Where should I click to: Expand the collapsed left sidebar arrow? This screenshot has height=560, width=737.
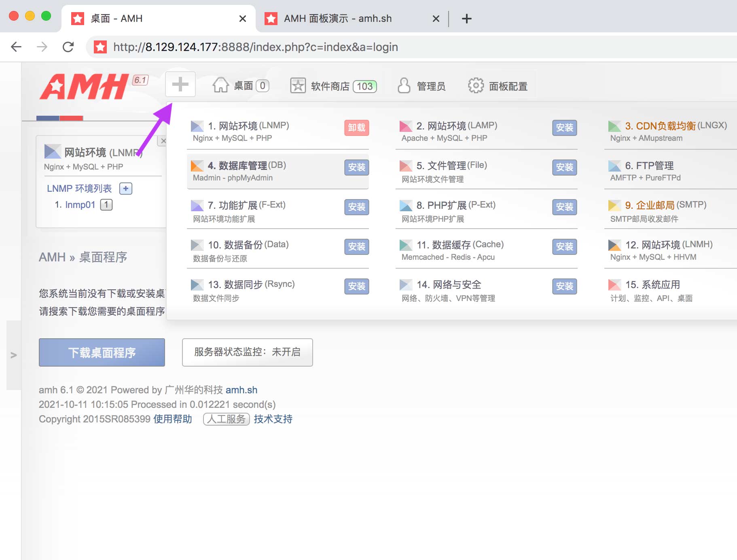[13, 355]
